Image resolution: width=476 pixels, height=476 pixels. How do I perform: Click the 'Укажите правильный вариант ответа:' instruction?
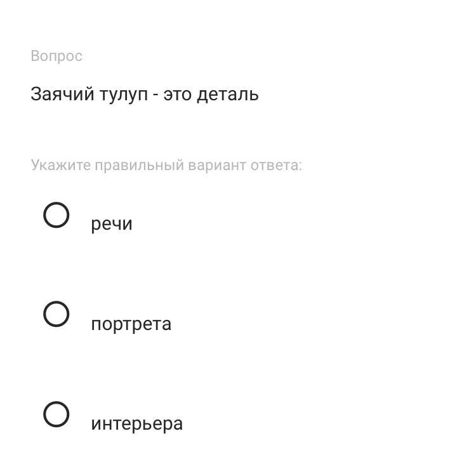pyautogui.click(x=166, y=166)
